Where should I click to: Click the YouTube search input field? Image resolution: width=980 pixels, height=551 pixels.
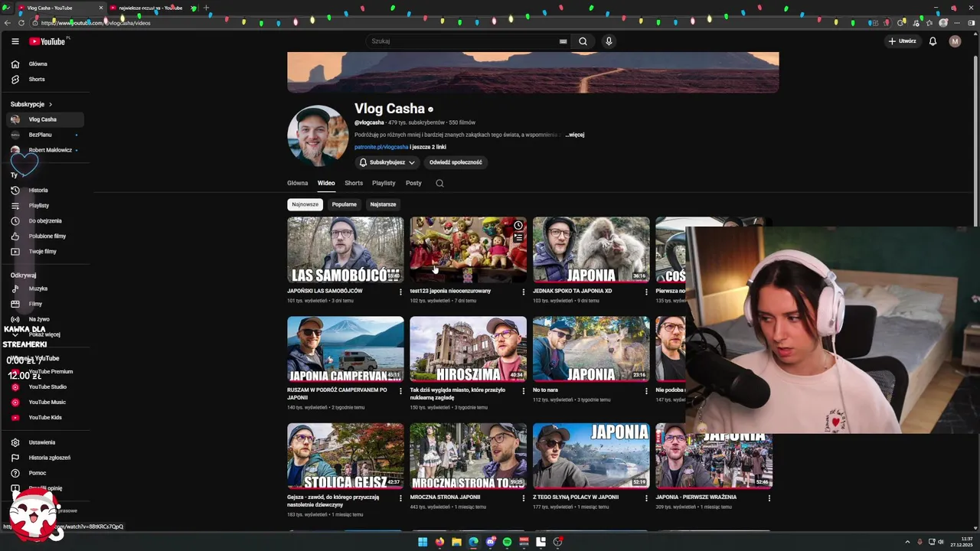click(x=463, y=41)
